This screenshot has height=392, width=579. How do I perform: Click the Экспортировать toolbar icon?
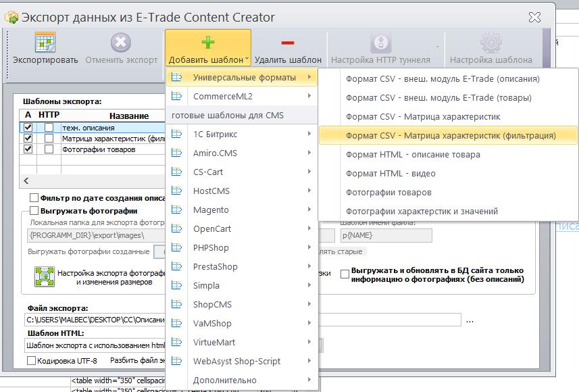pos(45,42)
